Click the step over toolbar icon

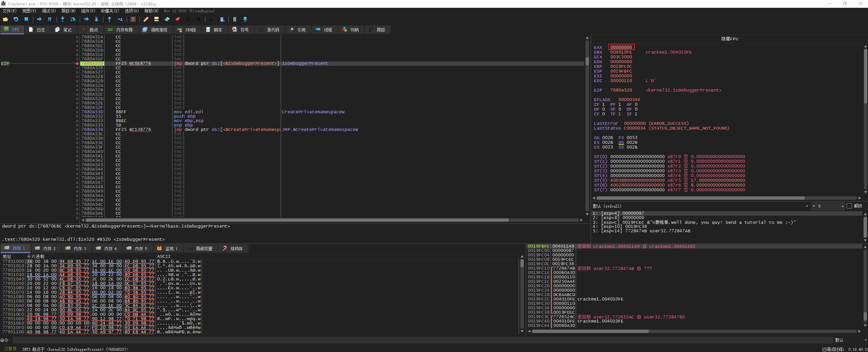coord(73,19)
